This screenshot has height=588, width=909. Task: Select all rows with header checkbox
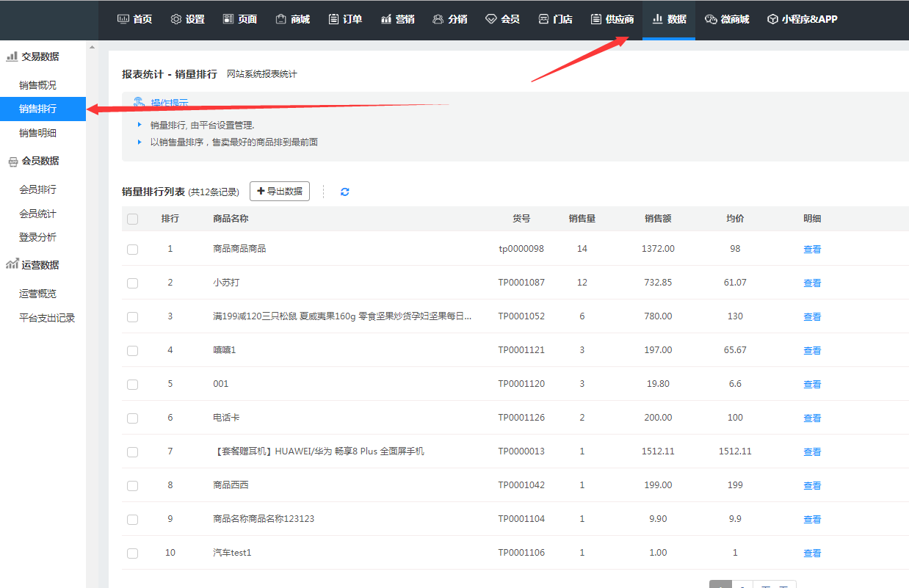[132, 219]
